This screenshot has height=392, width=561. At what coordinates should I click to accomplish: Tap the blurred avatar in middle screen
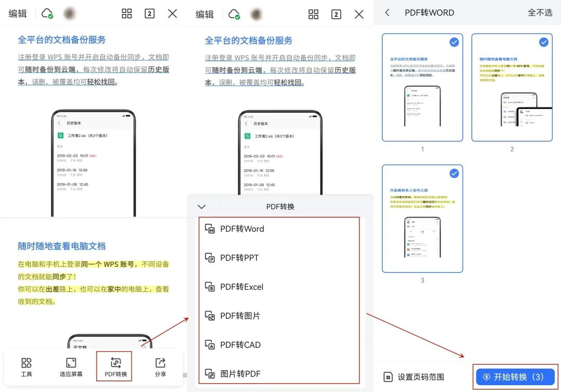tap(256, 15)
